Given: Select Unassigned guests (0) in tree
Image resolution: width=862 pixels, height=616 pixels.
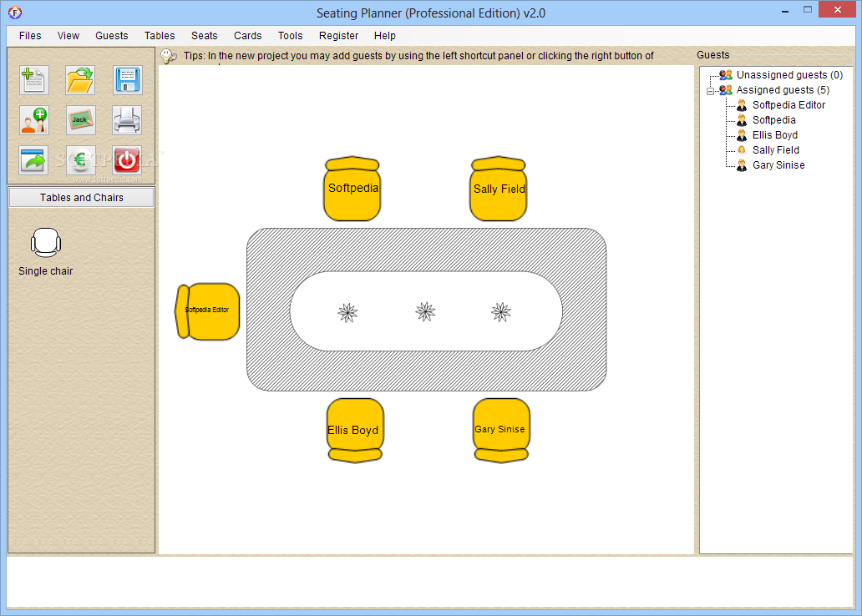Looking at the screenshot, I should [789, 75].
